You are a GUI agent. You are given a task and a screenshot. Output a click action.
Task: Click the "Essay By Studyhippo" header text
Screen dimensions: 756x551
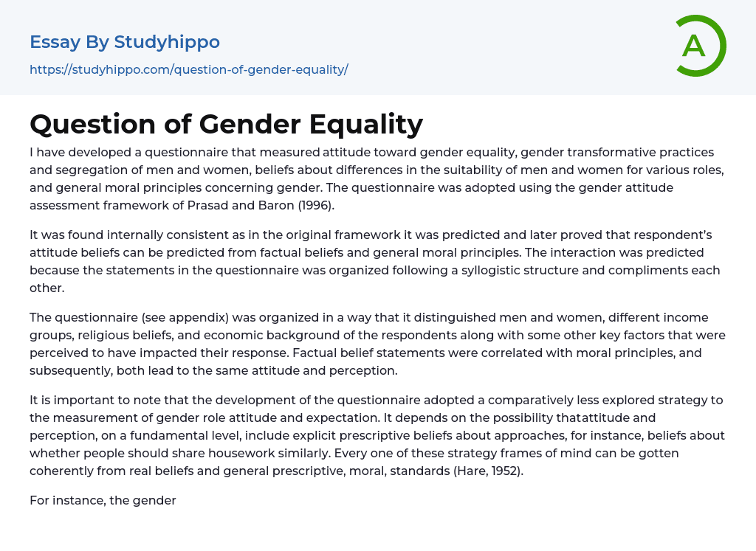point(125,42)
